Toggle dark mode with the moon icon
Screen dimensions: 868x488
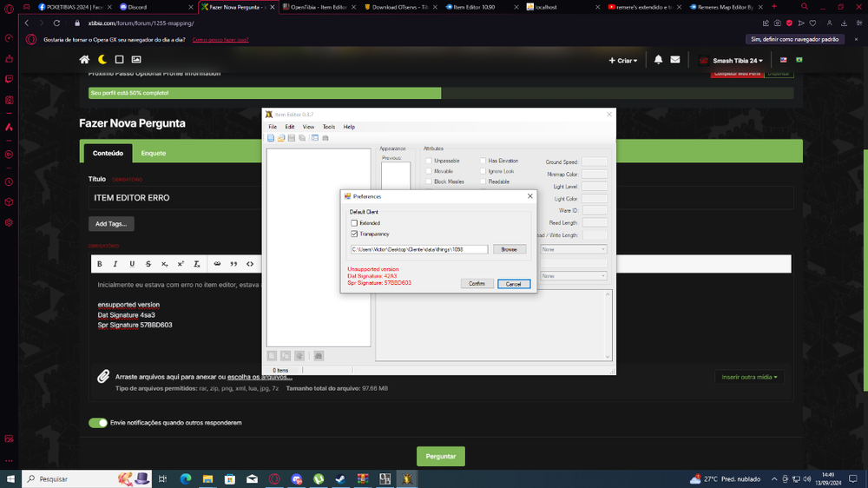coord(102,60)
